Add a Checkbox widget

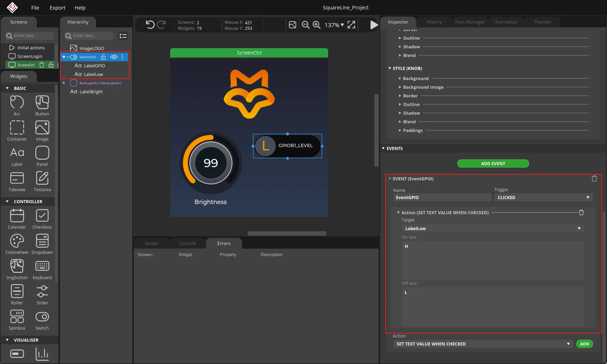(42, 219)
